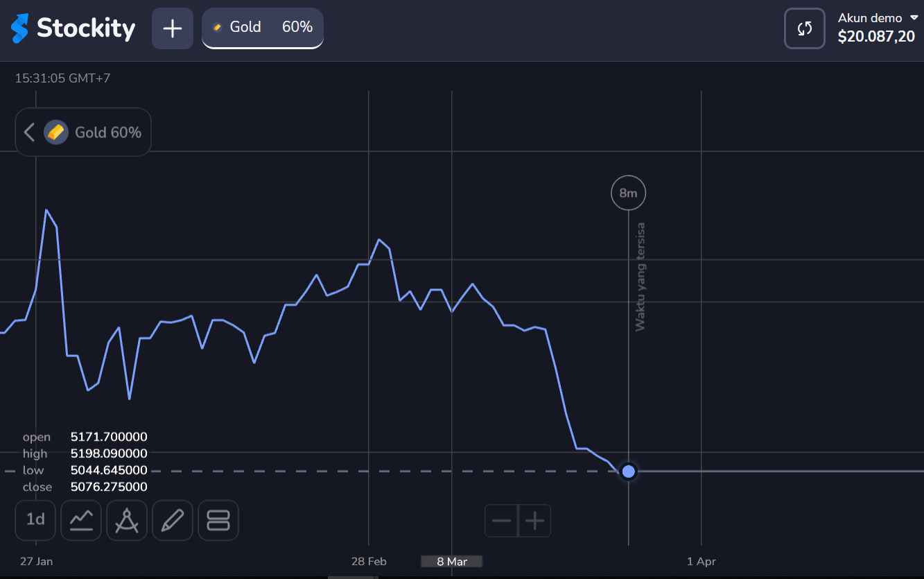Open the 1d timeframe selector
Image resolution: width=924 pixels, height=579 pixels.
coord(35,520)
